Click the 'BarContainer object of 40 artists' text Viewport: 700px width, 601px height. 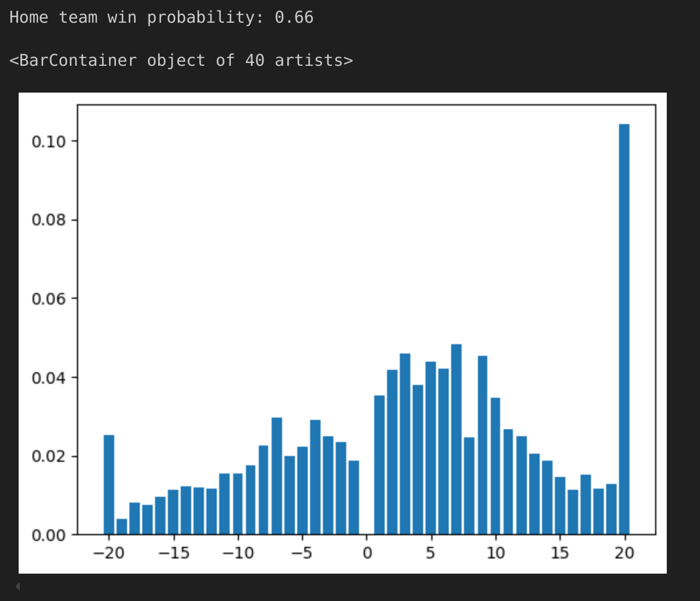pyautogui.click(x=181, y=61)
